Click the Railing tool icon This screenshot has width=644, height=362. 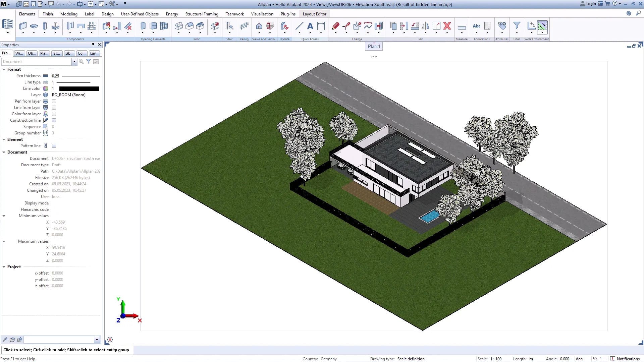[244, 26]
